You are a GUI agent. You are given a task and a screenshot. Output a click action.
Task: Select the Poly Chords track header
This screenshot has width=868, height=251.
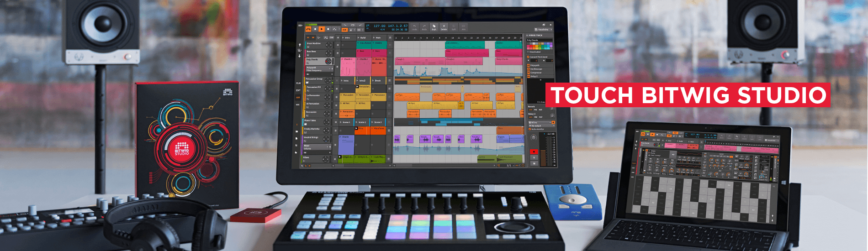tap(320, 61)
